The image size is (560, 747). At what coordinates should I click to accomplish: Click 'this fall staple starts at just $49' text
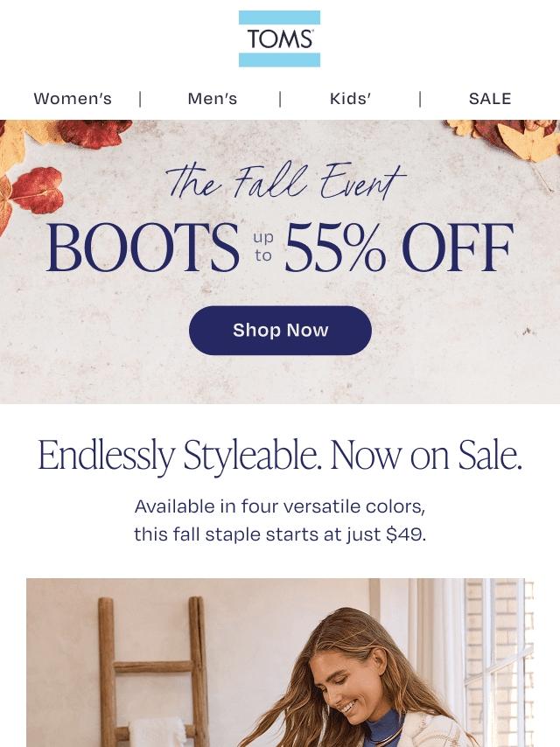(280, 534)
